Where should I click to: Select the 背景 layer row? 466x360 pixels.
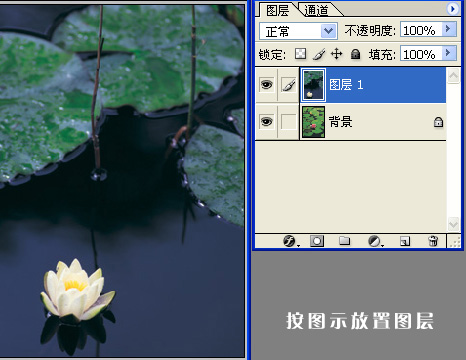(351, 122)
